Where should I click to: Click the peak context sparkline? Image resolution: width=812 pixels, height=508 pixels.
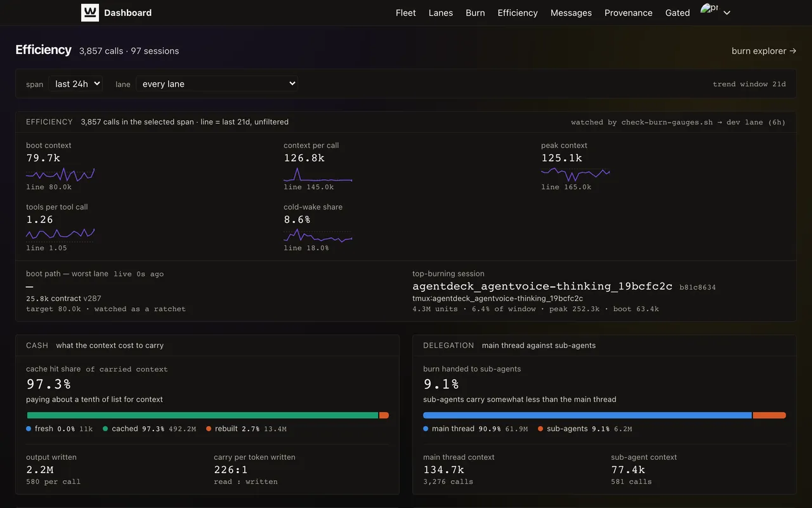pyautogui.click(x=575, y=174)
